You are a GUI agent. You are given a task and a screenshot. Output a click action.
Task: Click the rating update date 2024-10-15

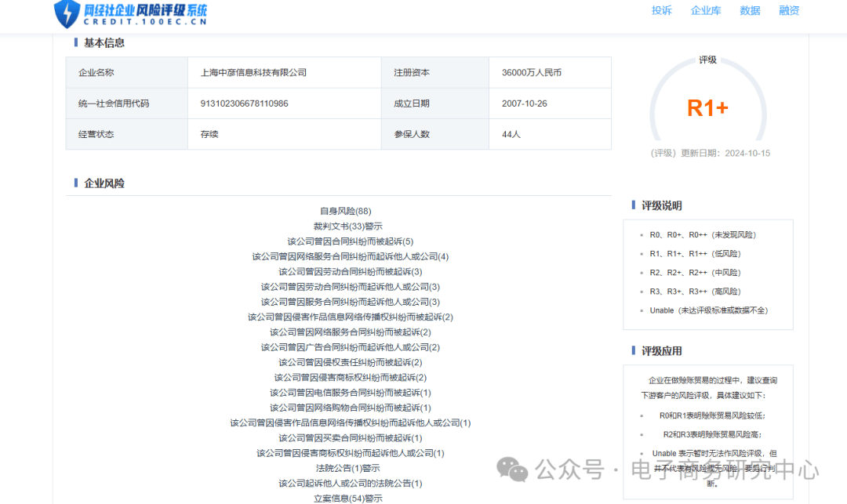coord(747,154)
